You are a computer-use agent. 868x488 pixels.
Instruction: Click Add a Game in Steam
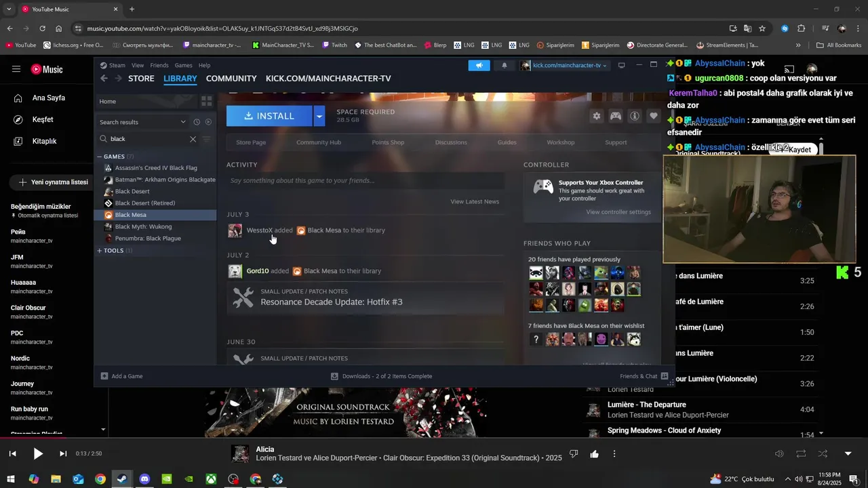coord(122,376)
